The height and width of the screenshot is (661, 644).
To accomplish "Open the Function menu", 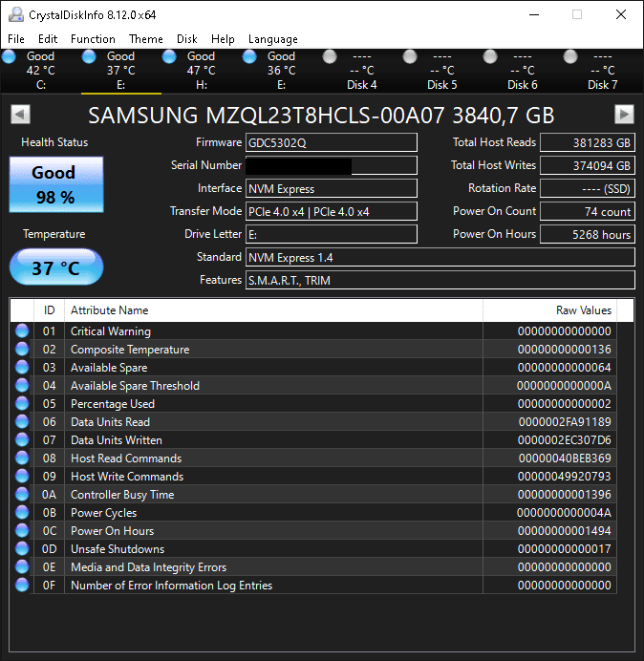I will coord(93,39).
